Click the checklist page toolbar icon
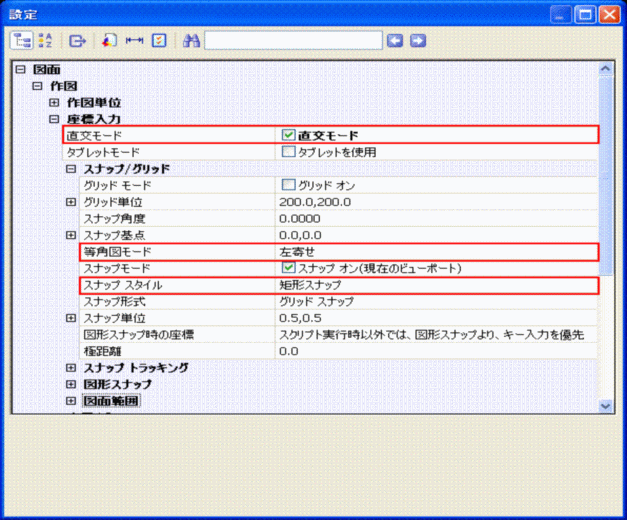 coord(158,41)
